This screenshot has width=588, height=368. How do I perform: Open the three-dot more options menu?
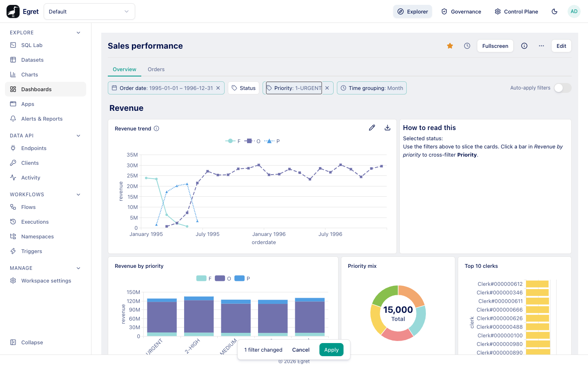pyautogui.click(x=541, y=46)
